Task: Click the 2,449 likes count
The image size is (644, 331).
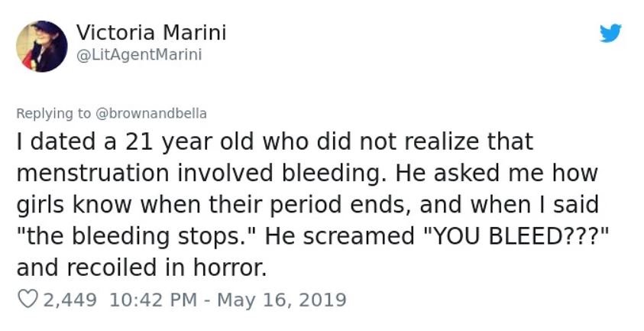Action: 70,299
